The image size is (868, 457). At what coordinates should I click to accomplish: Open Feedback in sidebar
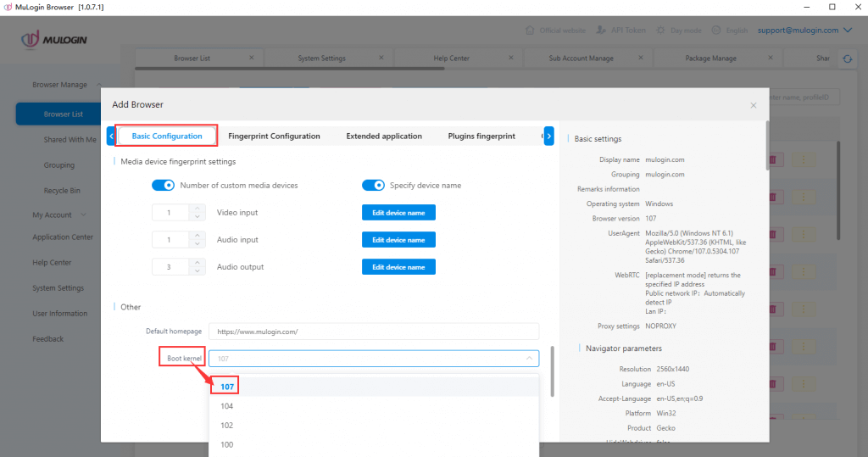pyautogui.click(x=47, y=339)
